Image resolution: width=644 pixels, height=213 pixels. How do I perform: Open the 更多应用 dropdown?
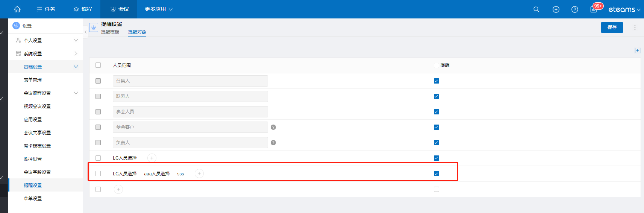158,9
